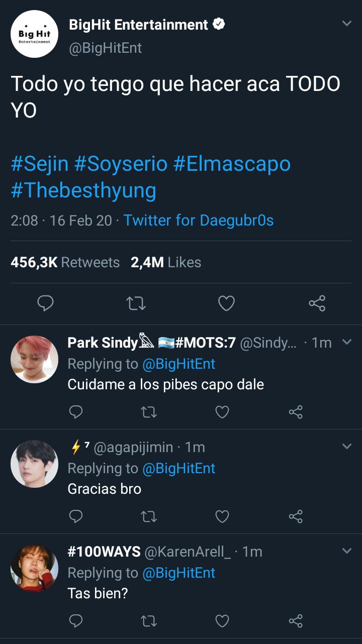The image size is (362, 644).
Task: Expand options for @agapijimin's reply
Action: (347, 447)
